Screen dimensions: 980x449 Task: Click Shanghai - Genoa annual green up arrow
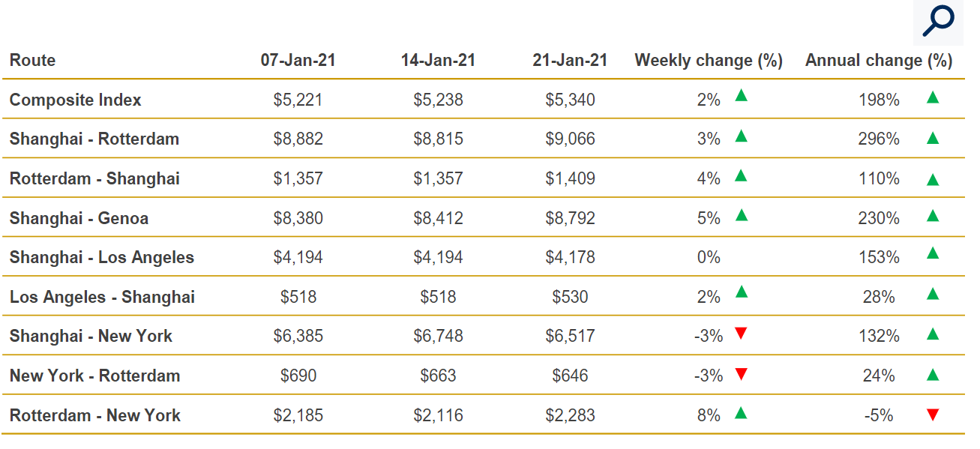[x=933, y=216]
